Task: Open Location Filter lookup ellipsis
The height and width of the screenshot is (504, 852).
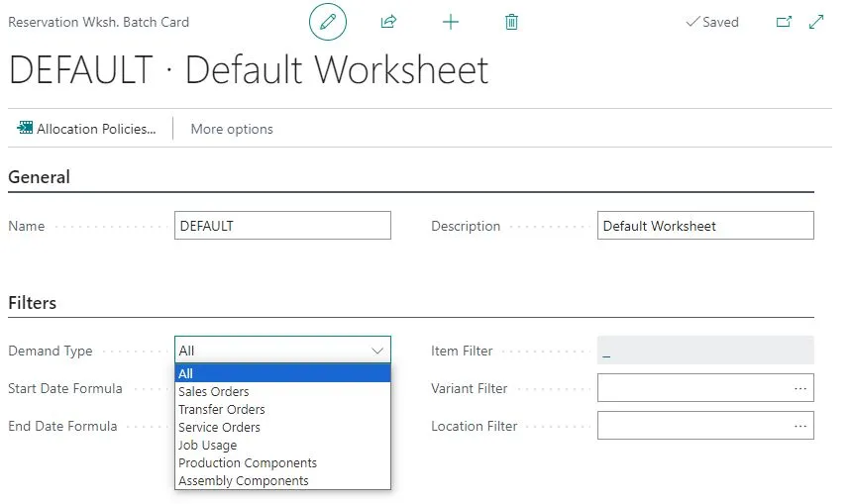Action: click(x=799, y=426)
